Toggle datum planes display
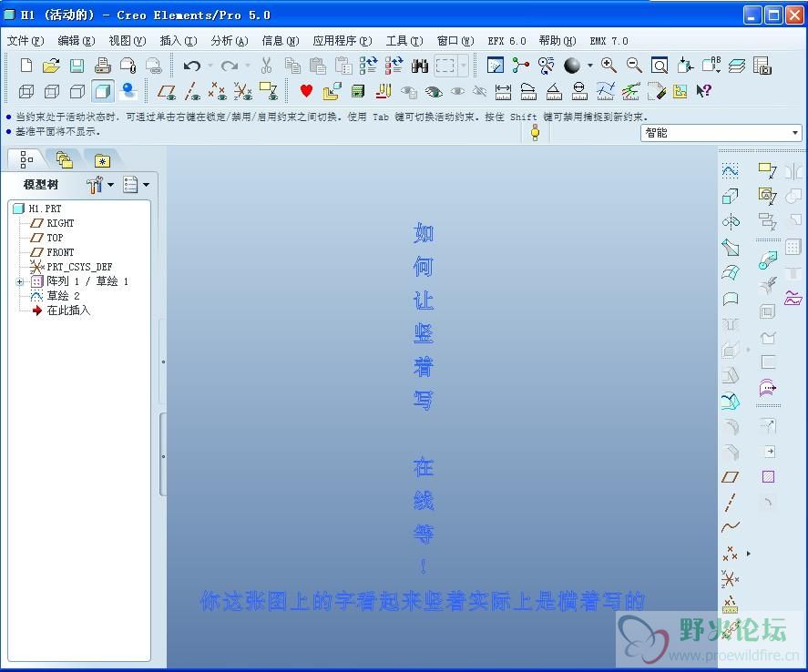This screenshot has width=808, height=672. 167,91
